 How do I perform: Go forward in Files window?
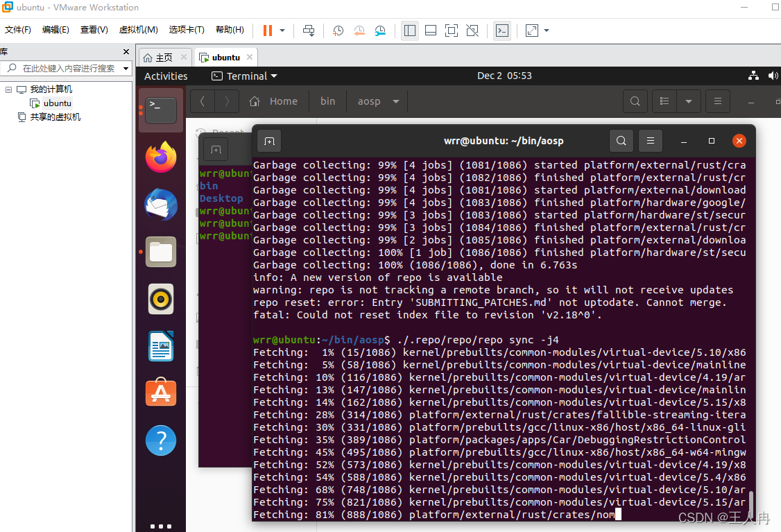tap(227, 101)
